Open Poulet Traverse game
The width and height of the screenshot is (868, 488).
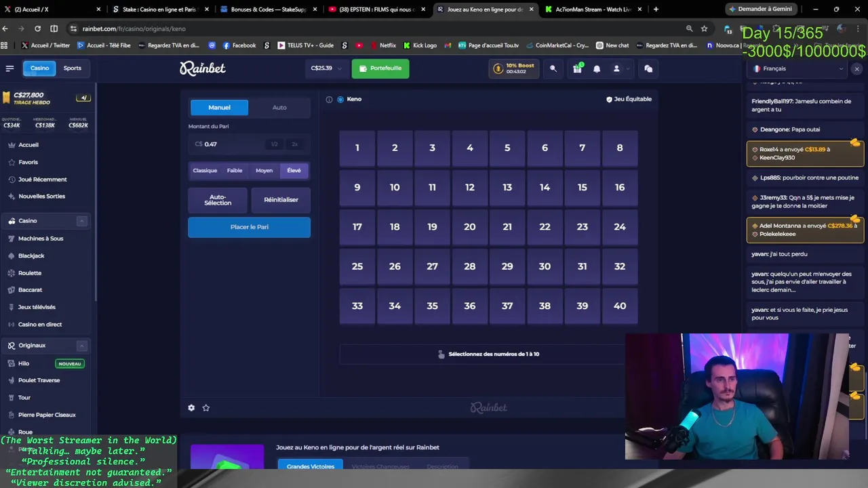39,380
